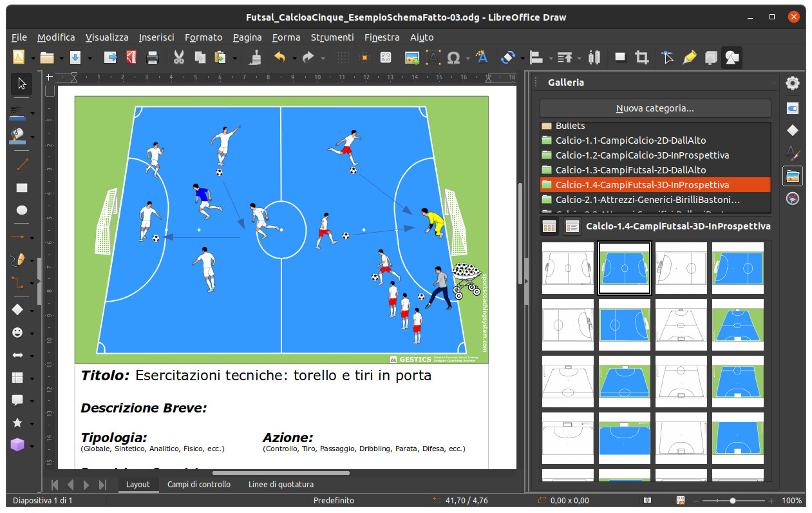The width and height of the screenshot is (812, 513).
Task: Undo the last action
Action: 279,58
